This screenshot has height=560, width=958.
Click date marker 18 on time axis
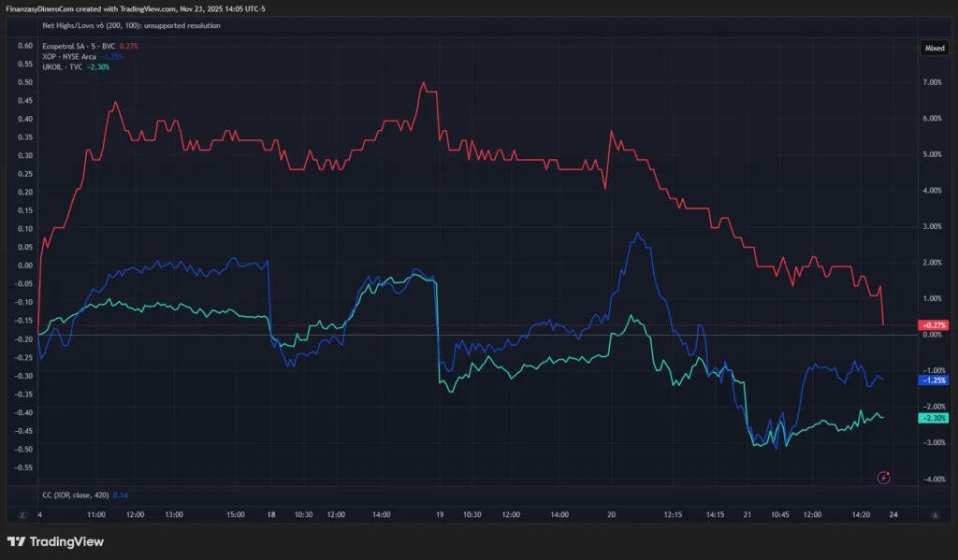coord(271,515)
